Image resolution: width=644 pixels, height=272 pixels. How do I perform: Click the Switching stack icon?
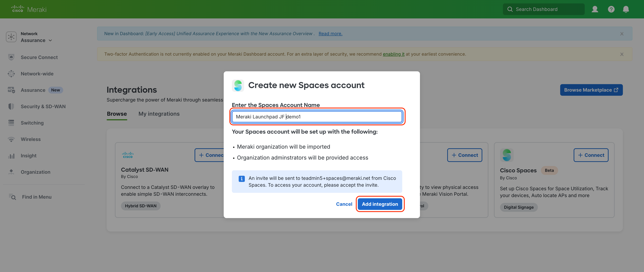(x=11, y=123)
